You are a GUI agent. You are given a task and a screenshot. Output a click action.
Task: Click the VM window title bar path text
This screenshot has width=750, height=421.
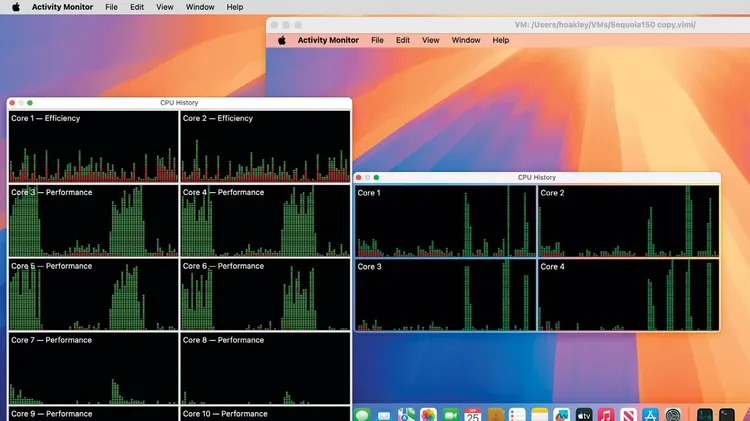(x=605, y=25)
